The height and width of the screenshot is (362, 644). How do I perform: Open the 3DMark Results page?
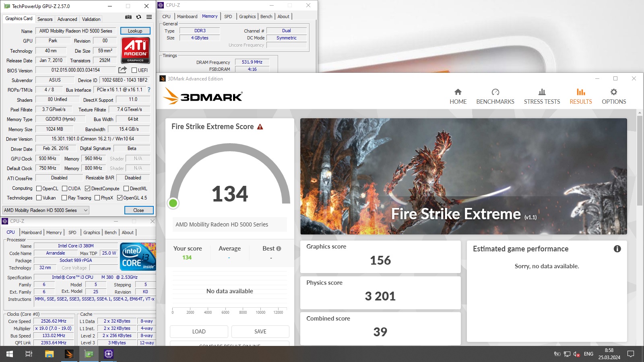tap(581, 97)
